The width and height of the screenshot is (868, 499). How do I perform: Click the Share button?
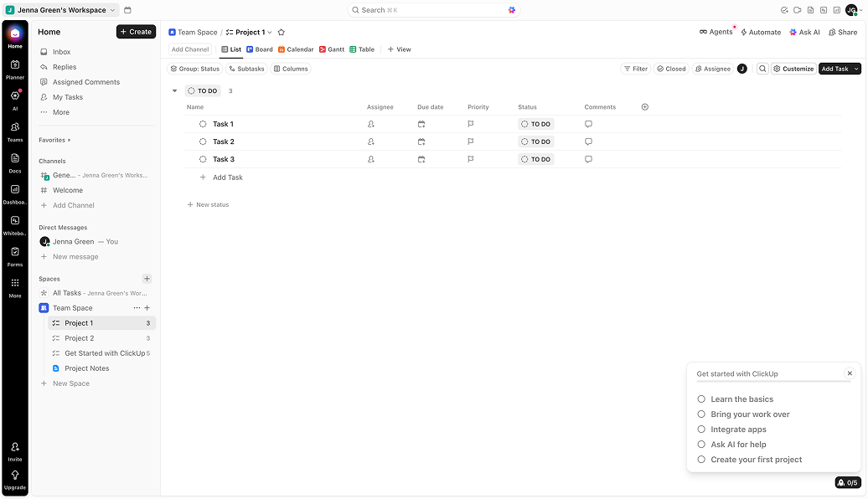point(843,32)
